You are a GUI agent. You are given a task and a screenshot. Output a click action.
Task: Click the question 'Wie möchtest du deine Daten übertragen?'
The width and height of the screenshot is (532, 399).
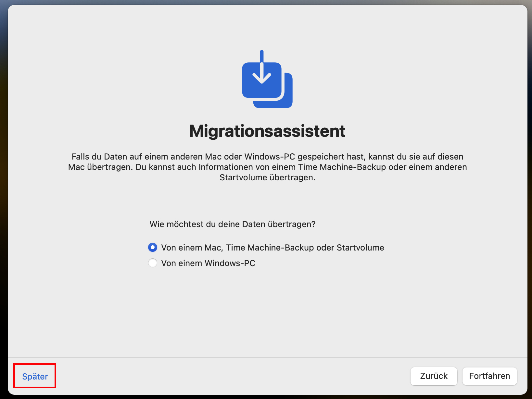coord(232,224)
